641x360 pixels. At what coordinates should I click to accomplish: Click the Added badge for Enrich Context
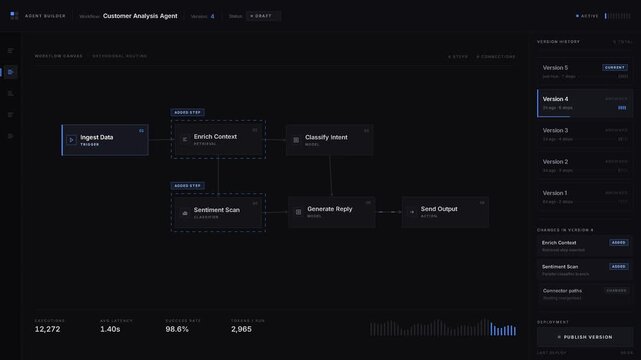[619, 242]
